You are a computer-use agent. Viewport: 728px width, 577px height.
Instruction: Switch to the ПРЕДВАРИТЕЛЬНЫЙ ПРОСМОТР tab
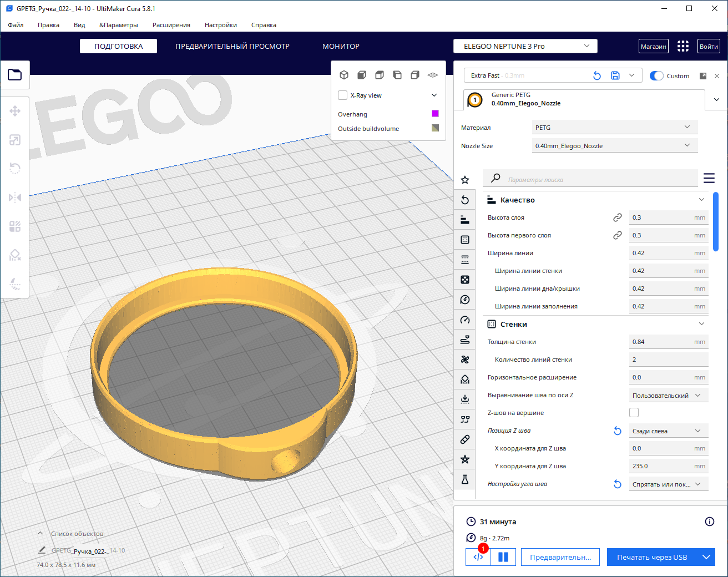coord(232,46)
